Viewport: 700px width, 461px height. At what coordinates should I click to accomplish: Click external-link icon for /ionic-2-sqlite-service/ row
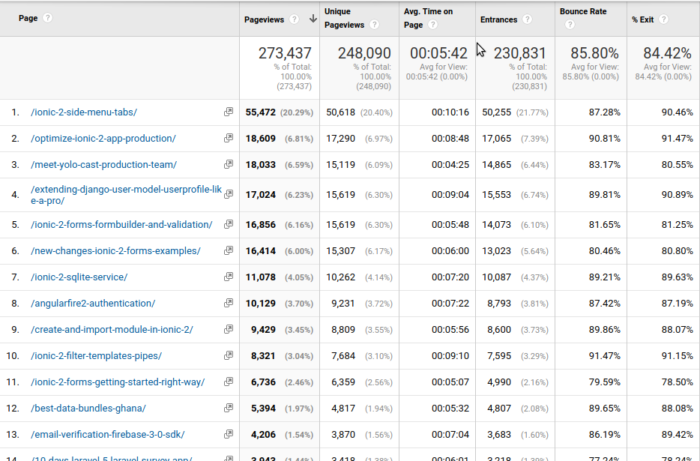coord(228,276)
